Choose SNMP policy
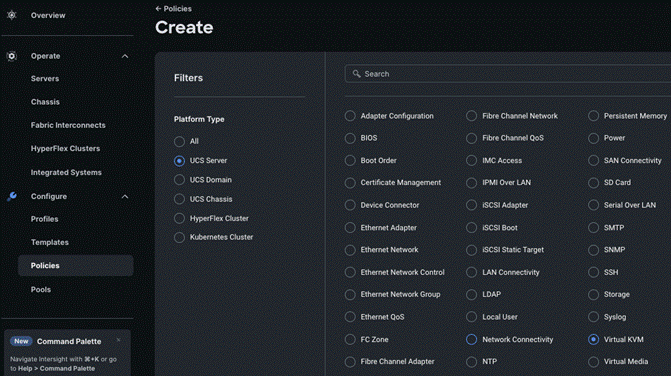The height and width of the screenshot is (376, 671). pyautogui.click(x=593, y=250)
